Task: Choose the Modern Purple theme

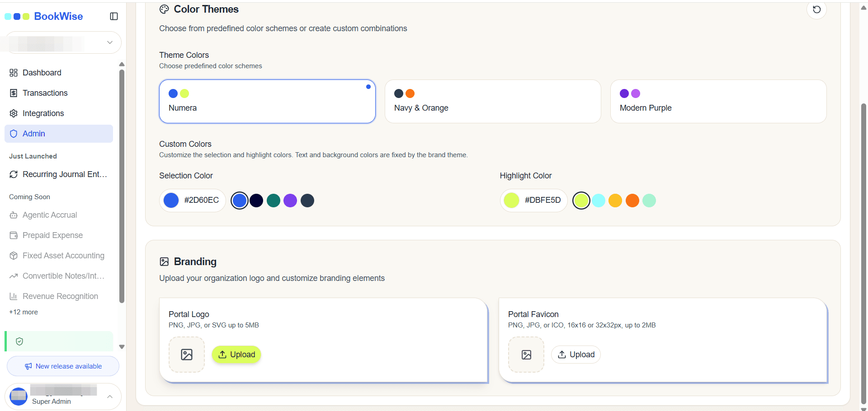Action: (x=718, y=101)
